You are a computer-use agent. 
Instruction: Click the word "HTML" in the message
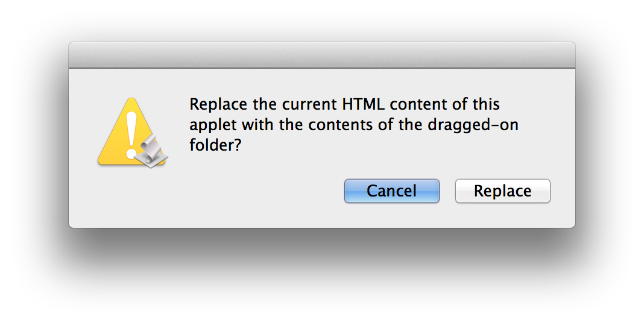[x=364, y=104]
